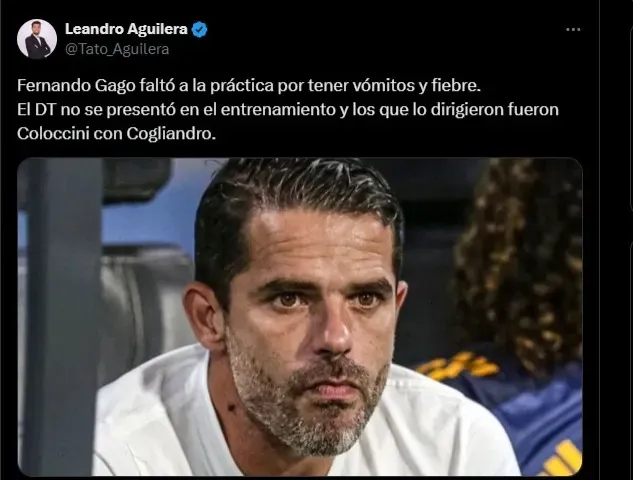Click the curly-haired person in photo background
The height and width of the screenshot is (480, 633).
point(521,262)
